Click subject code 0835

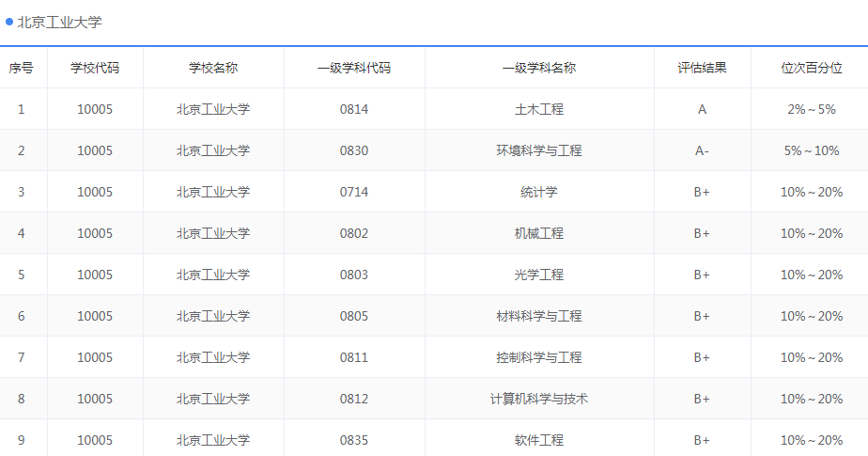pos(354,440)
